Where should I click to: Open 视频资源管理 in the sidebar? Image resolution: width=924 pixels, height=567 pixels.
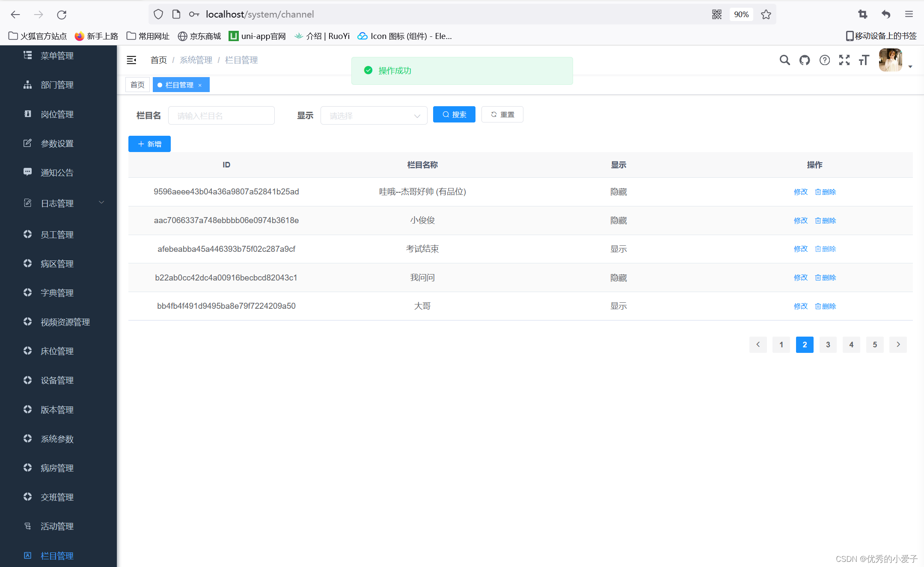[x=65, y=322]
